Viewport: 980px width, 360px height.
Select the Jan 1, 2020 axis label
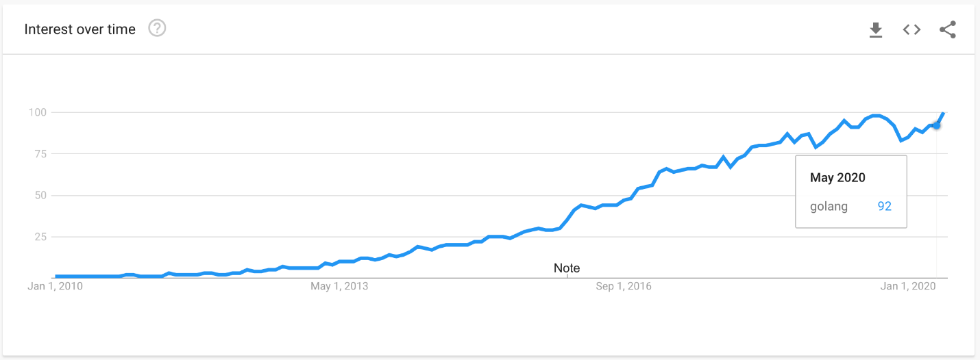click(908, 286)
